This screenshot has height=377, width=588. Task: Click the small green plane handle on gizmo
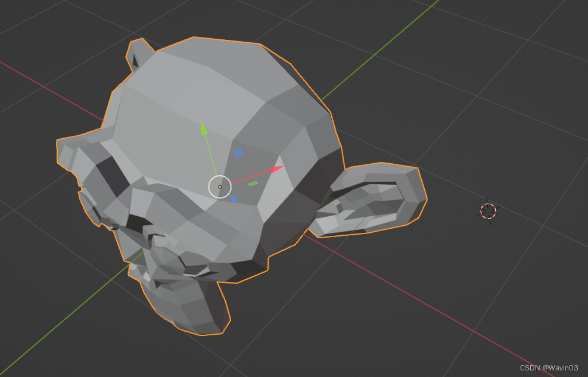pos(253,183)
